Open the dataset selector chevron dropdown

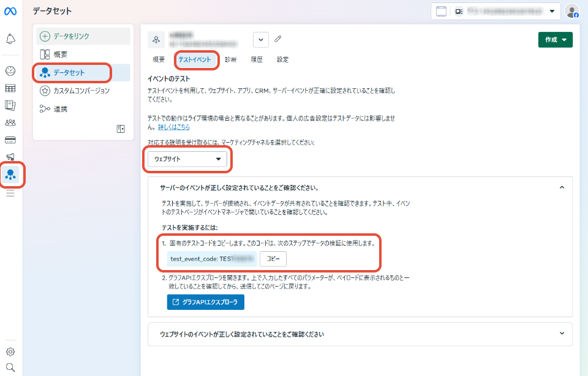click(x=261, y=40)
